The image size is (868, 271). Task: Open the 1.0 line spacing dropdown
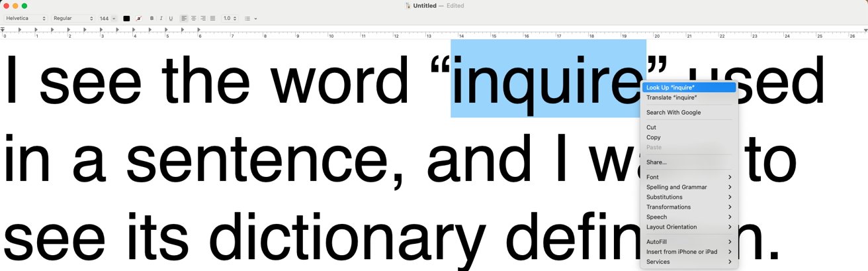tap(230, 19)
